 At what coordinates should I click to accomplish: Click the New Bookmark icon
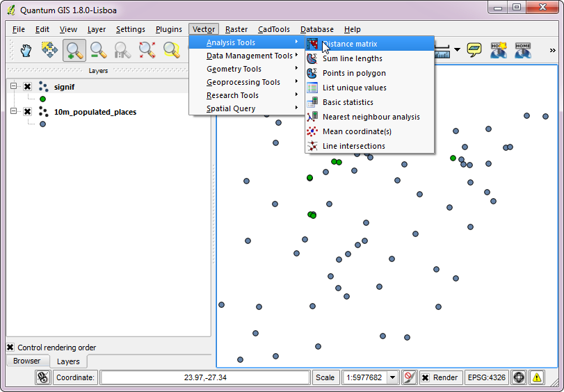pos(499,50)
